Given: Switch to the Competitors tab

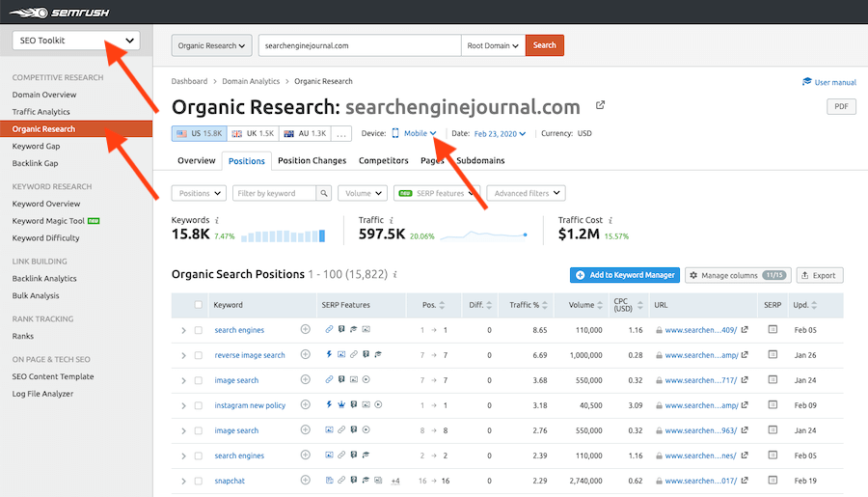Looking at the screenshot, I should click(x=383, y=160).
